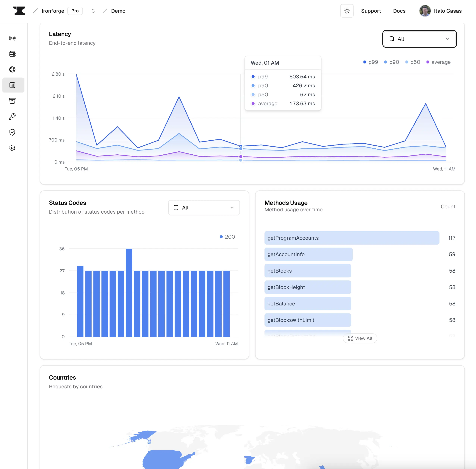Click the Ironforge Pro workspace selector

pos(92,11)
